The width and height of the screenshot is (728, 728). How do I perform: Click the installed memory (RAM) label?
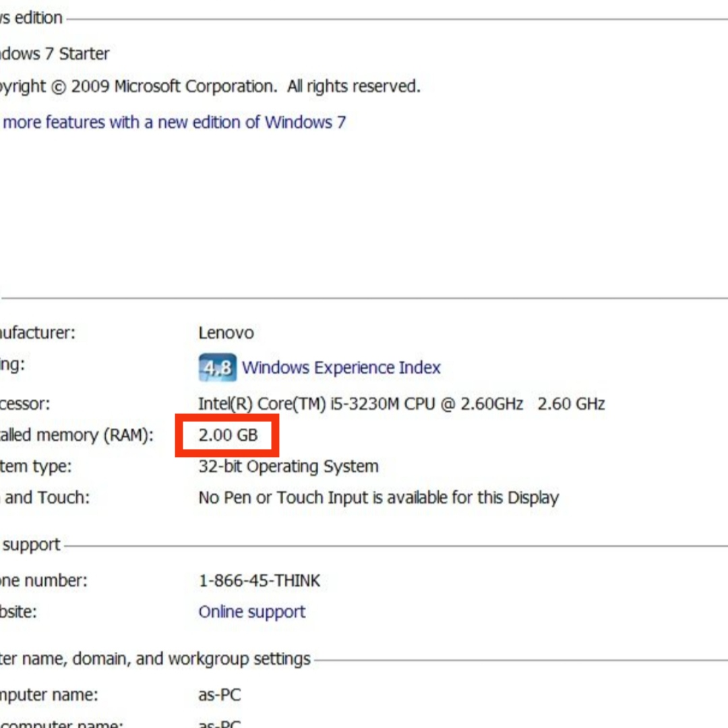tap(77, 435)
